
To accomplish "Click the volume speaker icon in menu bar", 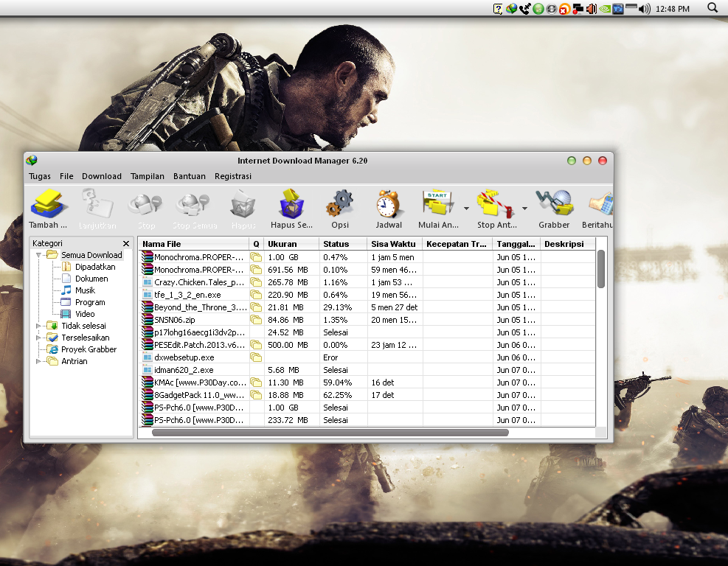I will 645,9.
